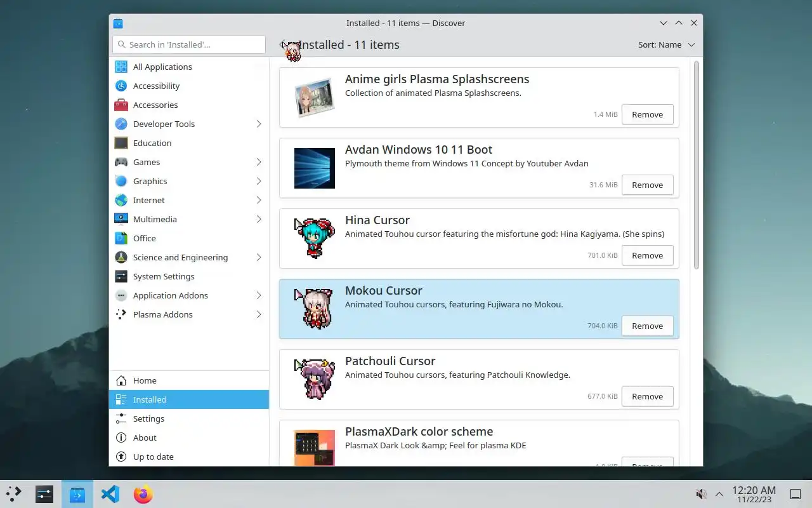Click the Games controller icon
This screenshot has width=812, height=508.
click(x=121, y=162)
